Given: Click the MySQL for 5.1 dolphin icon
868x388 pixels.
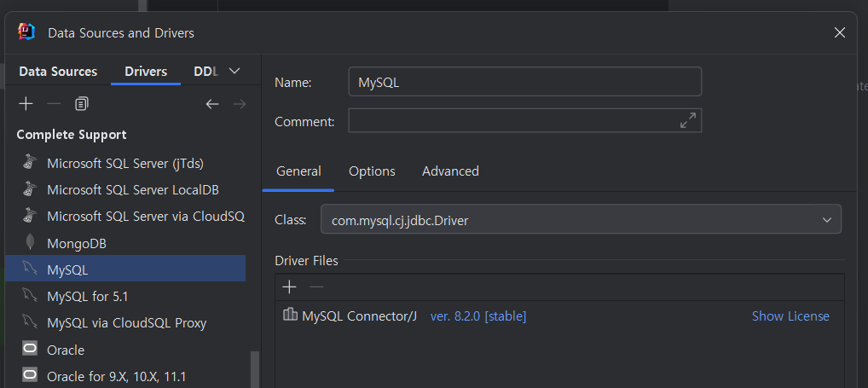Looking at the screenshot, I should 30,295.
